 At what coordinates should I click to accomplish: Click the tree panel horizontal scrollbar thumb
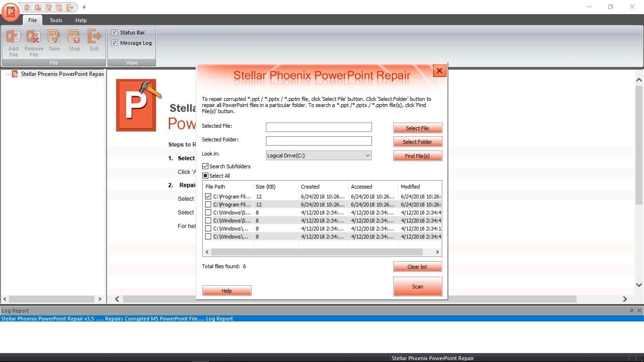coord(52,299)
